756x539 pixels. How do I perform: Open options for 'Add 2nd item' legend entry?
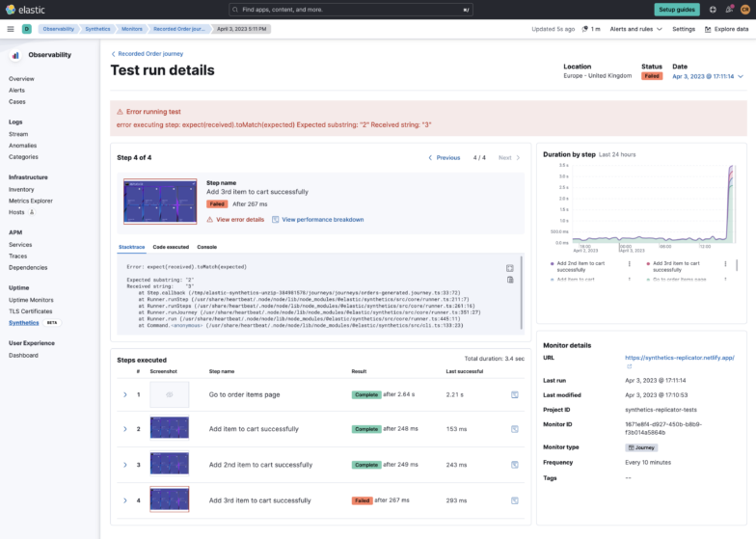pyautogui.click(x=630, y=263)
